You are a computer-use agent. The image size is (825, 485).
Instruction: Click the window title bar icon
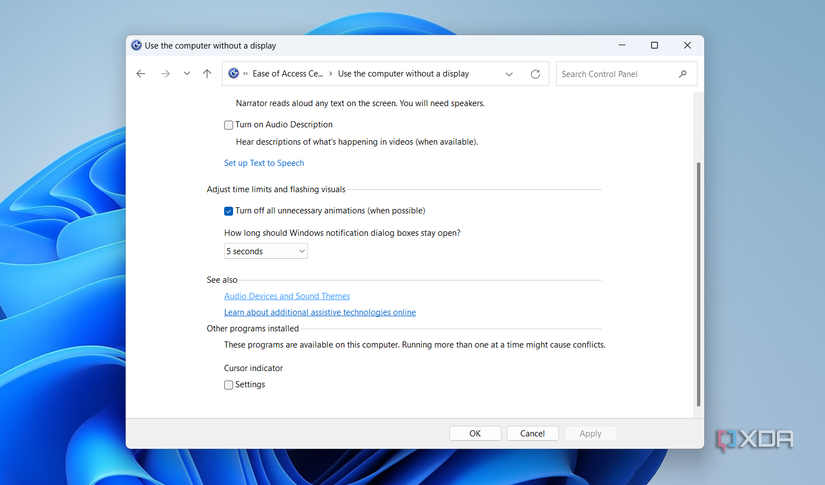pyautogui.click(x=135, y=46)
